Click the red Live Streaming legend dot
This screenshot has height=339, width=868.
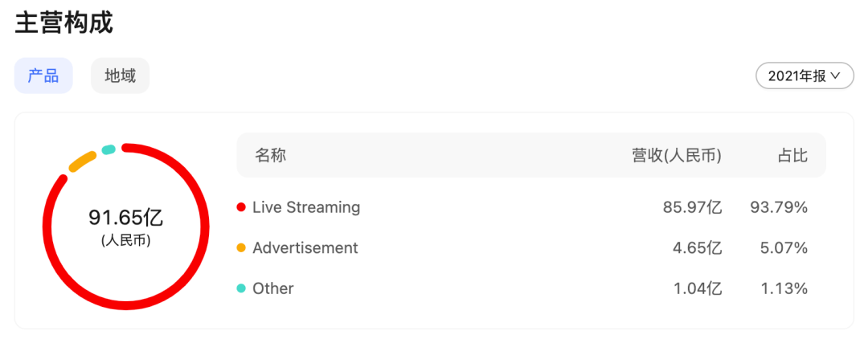pyautogui.click(x=241, y=207)
